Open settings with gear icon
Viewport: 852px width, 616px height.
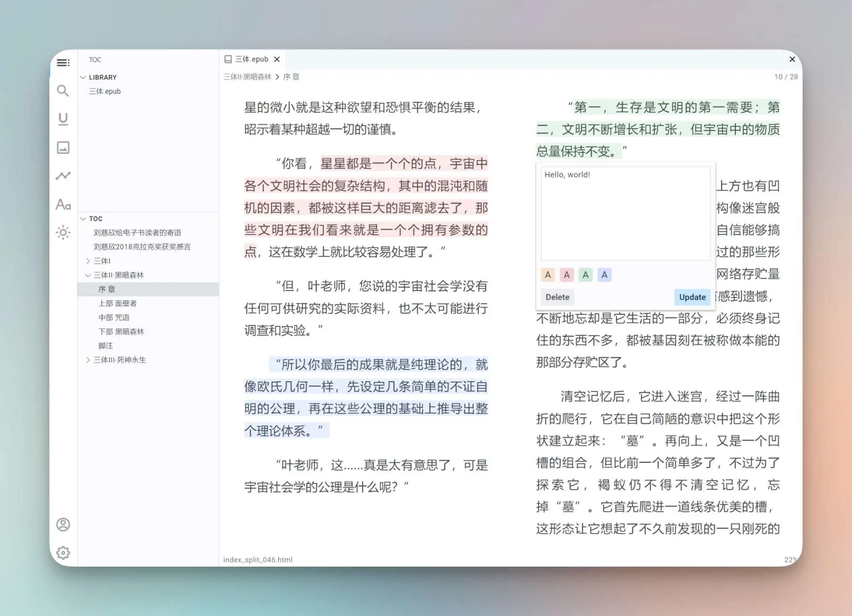[63, 553]
